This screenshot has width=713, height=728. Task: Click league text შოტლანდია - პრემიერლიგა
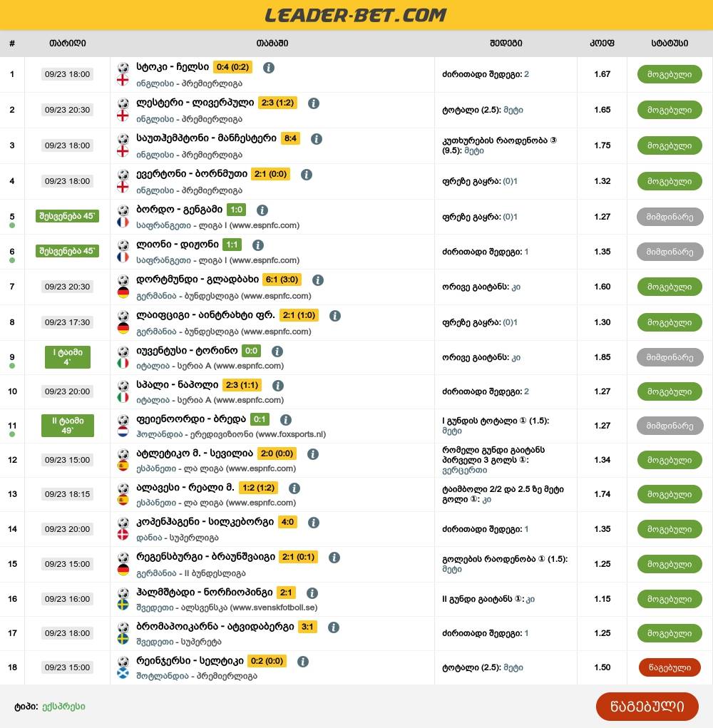tap(196, 676)
